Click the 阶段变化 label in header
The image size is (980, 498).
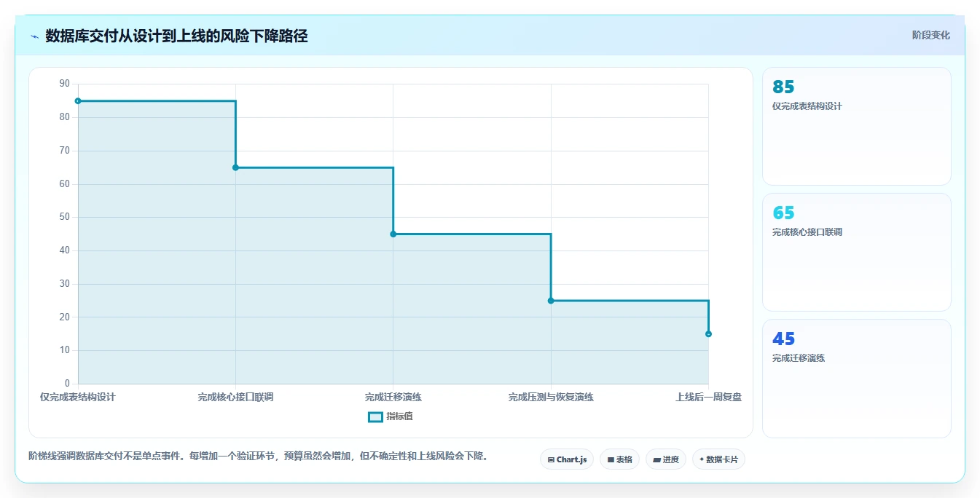930,35
